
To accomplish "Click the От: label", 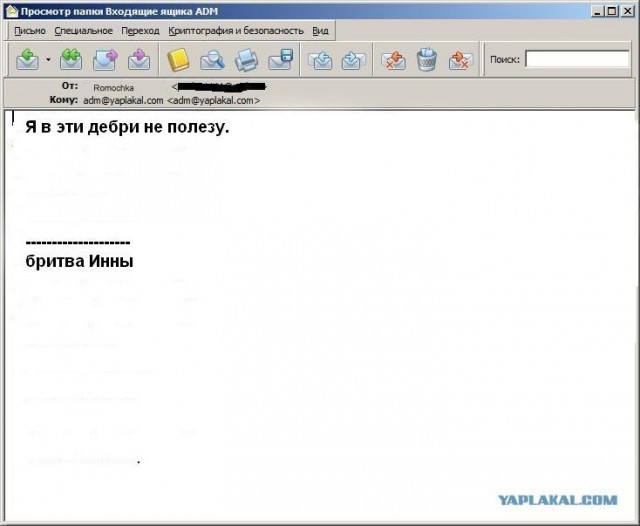I will click(x=69, y=86).
